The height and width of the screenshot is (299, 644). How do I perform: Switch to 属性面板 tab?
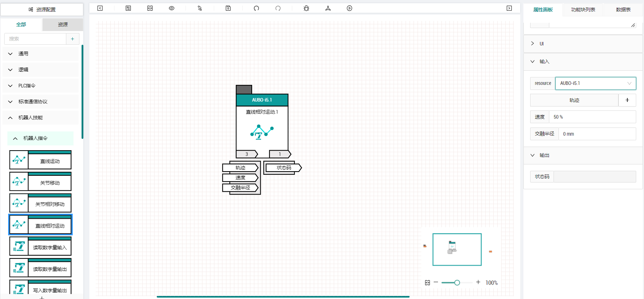[543, 10]
